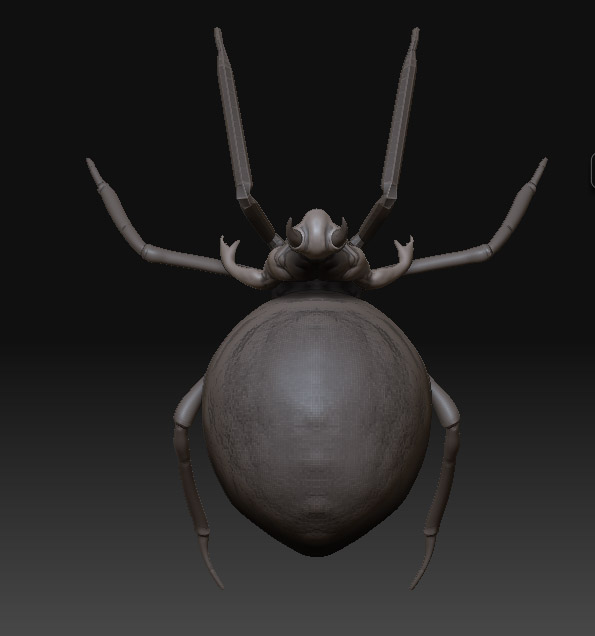Click the spider model's large round abdomen
The width and height of the screenshot is (595, 636).
click(x=317, y=422)
